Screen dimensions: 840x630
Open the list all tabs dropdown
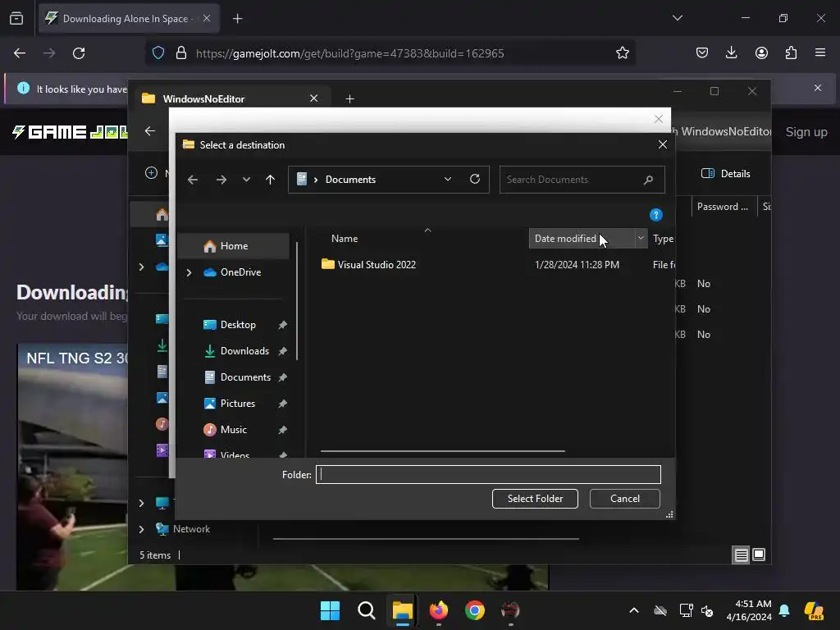pyautogui.click(x=677, y=18)
